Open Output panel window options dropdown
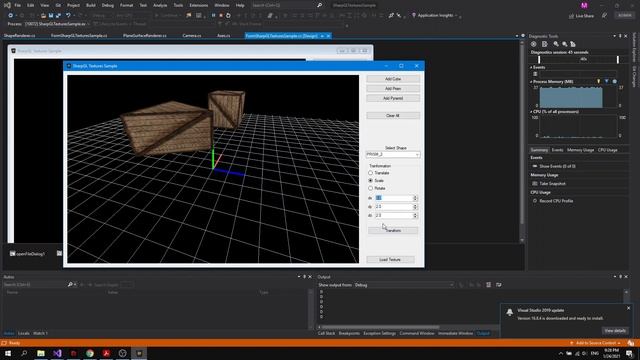The height and width of the screenshot is (360, 640). [615, 277]
